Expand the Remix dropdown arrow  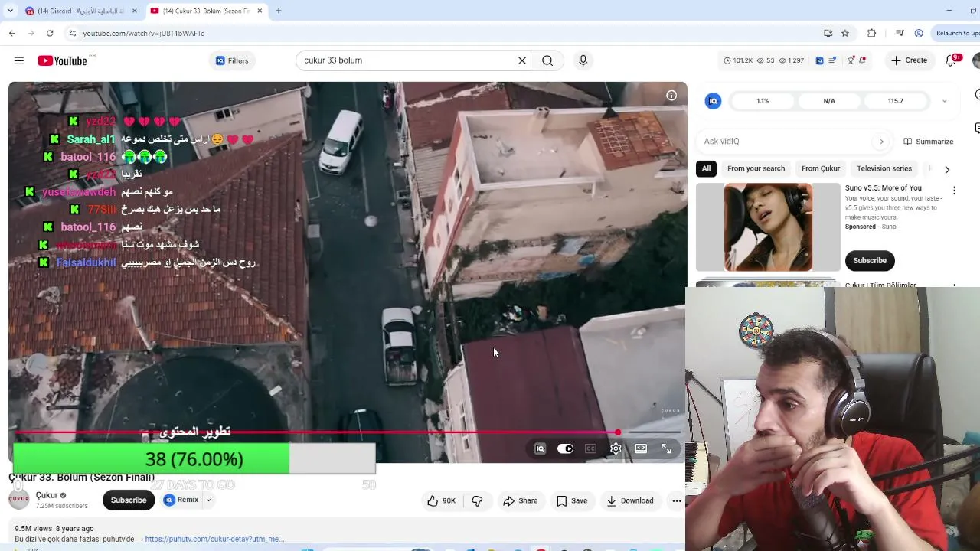coord(208,500)
